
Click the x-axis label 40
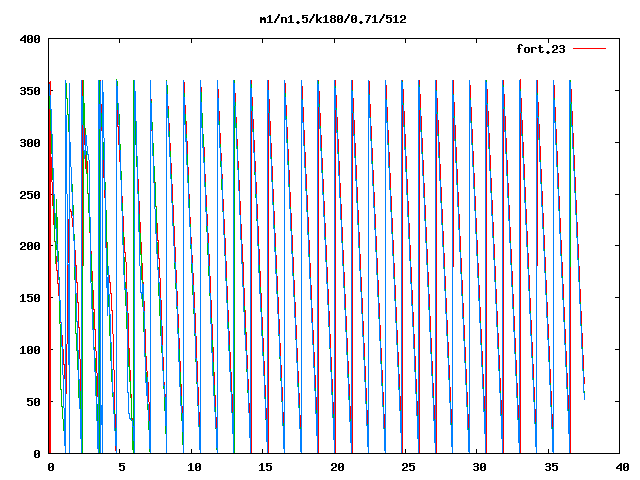(x=622, y=467)
